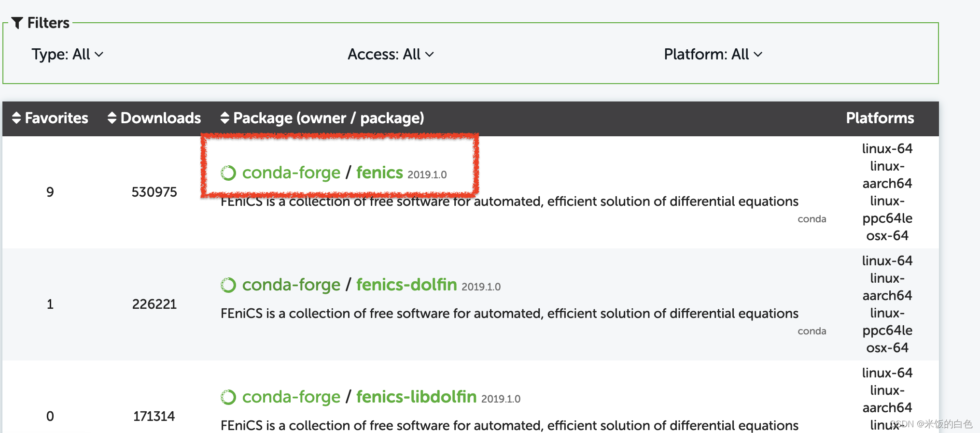
Task: Click the sort arrows on Downloads column
Action: tap(112, 118)
